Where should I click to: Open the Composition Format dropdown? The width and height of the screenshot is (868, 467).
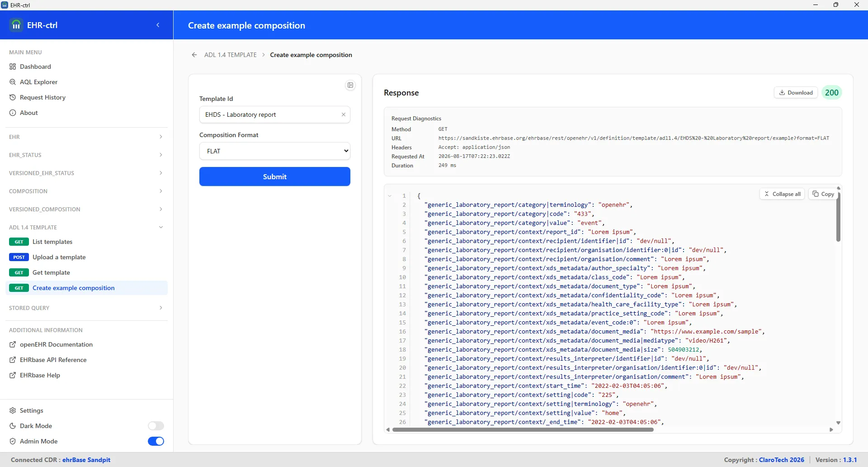(275, 151)
